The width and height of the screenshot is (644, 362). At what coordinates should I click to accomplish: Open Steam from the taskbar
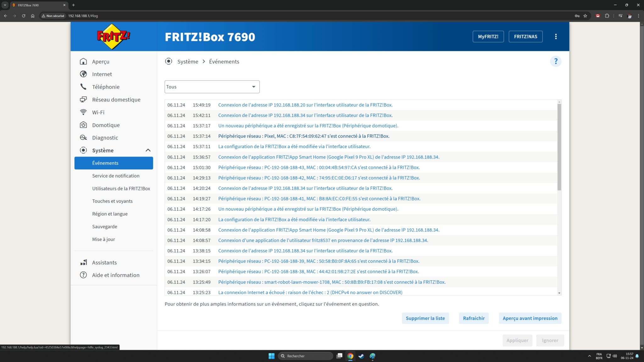coord(361,356)
